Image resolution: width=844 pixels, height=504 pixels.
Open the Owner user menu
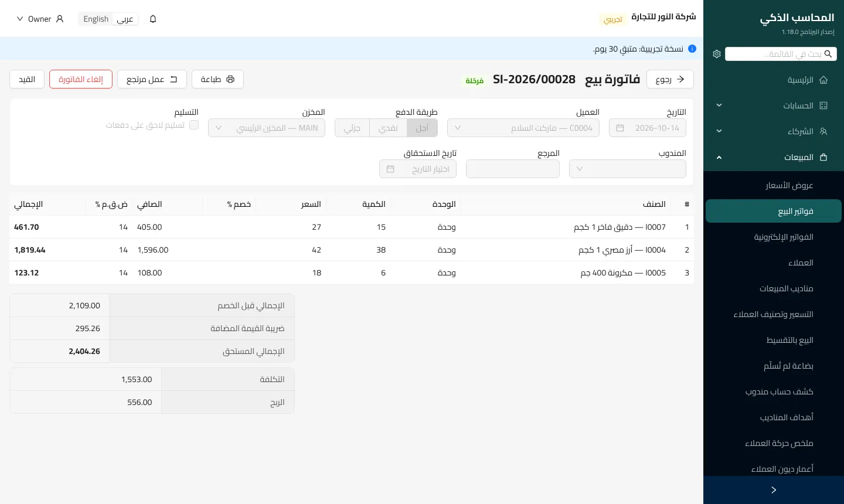[x=40, y=19]
